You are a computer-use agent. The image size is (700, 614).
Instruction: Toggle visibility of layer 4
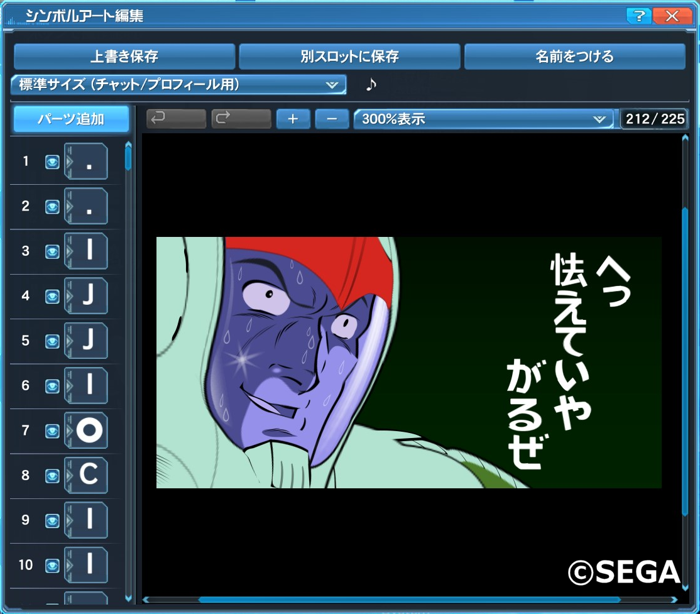click(52, 297)
